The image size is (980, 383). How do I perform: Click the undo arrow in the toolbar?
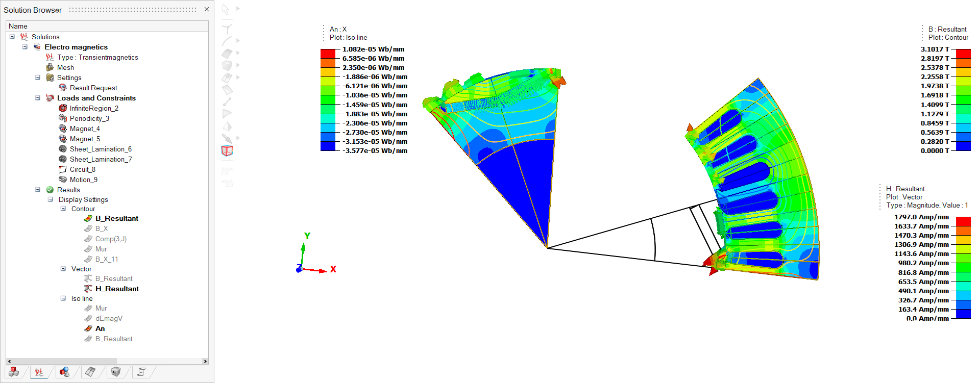pyautogui.click(x=227, y=171)
